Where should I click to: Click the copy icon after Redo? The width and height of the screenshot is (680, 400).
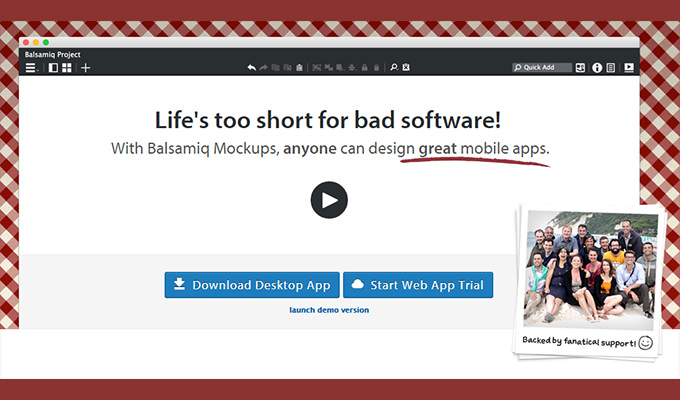tap(275, 68)
